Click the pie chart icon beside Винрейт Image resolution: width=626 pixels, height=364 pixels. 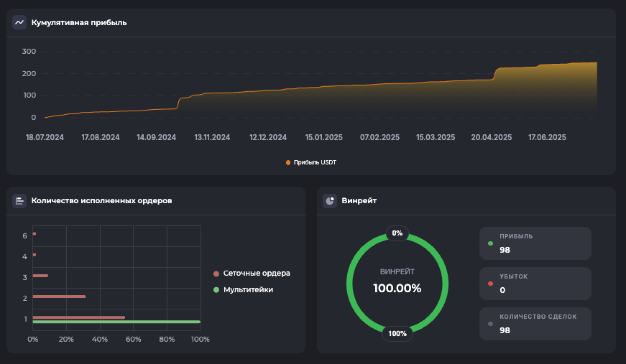click(x=330, y=201)
